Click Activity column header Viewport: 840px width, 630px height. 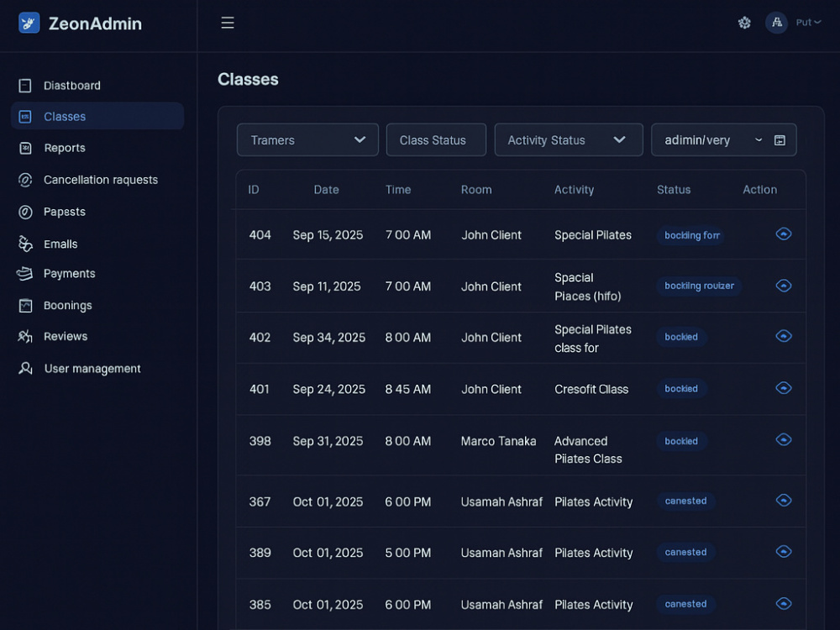pyautogui.click(x=574, y=190)
